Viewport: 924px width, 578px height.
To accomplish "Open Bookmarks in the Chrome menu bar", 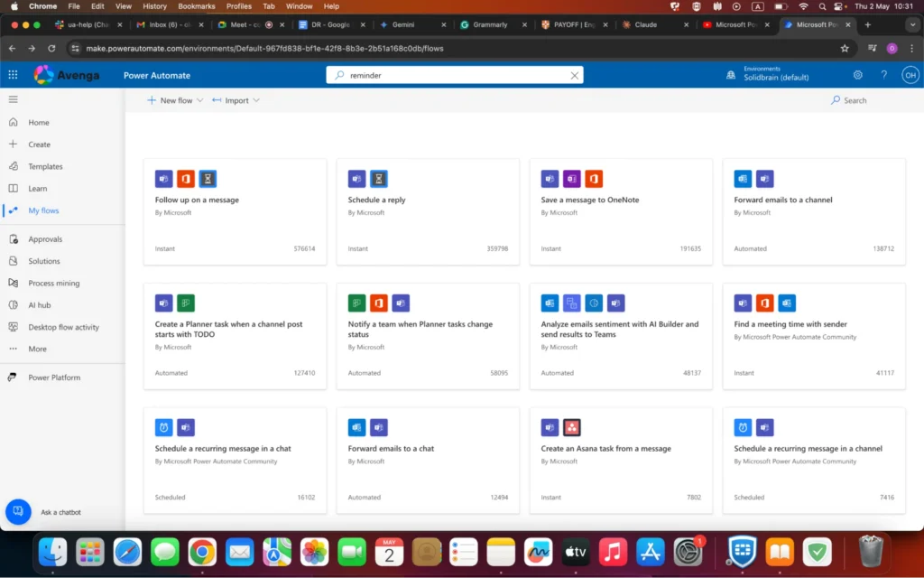I will coord(196,6).
